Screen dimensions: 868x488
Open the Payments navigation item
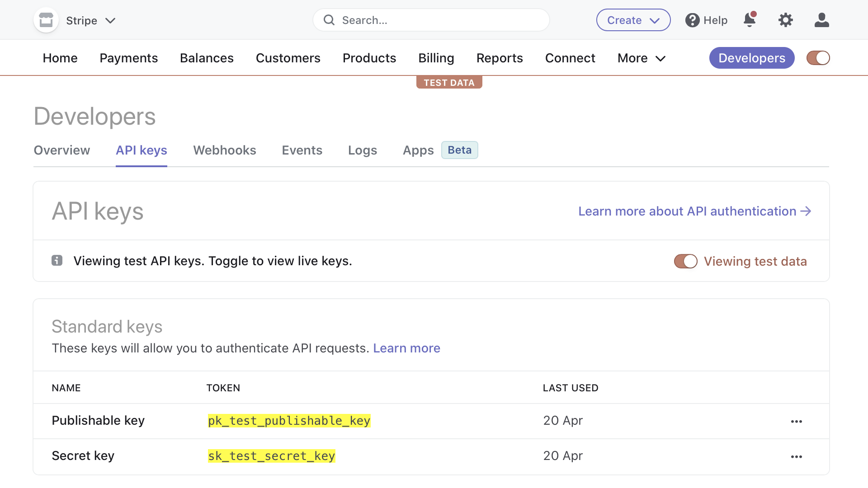[x=128, y=58]
